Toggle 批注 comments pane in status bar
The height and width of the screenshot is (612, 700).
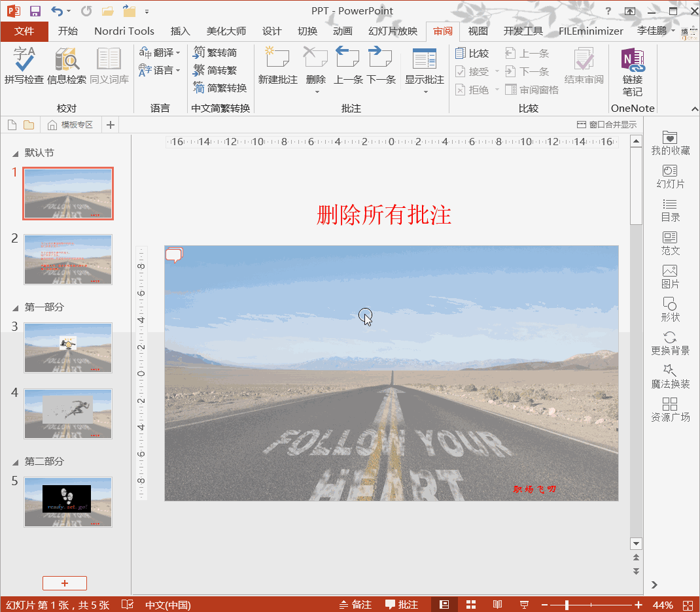click(402, 604)
